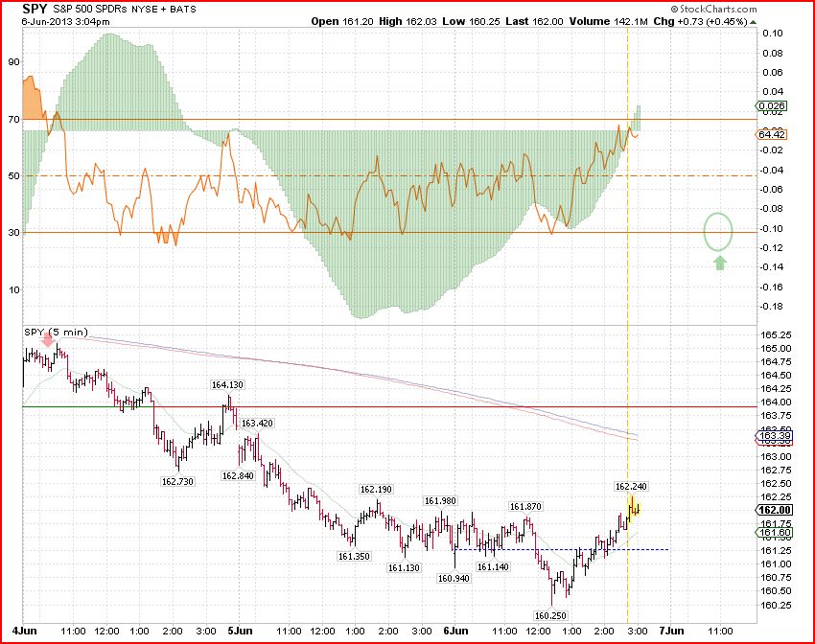The height and width of the screenshot is (644, 815).
Task: Click the 162.840 price label
Action: (x=238, y=475)
